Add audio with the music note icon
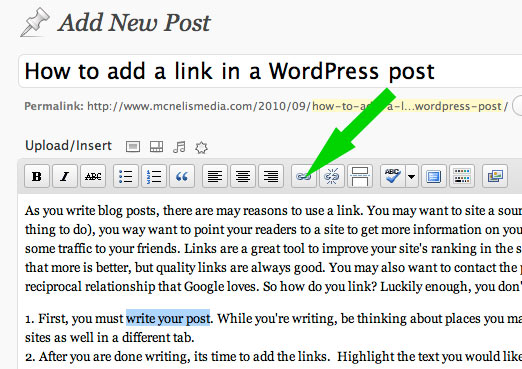Viewport: 522px width, 369px height. (x=179, y=147)
